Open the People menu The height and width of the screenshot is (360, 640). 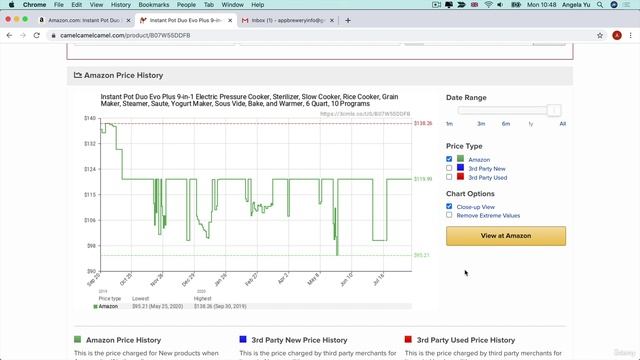pos(186,5)
